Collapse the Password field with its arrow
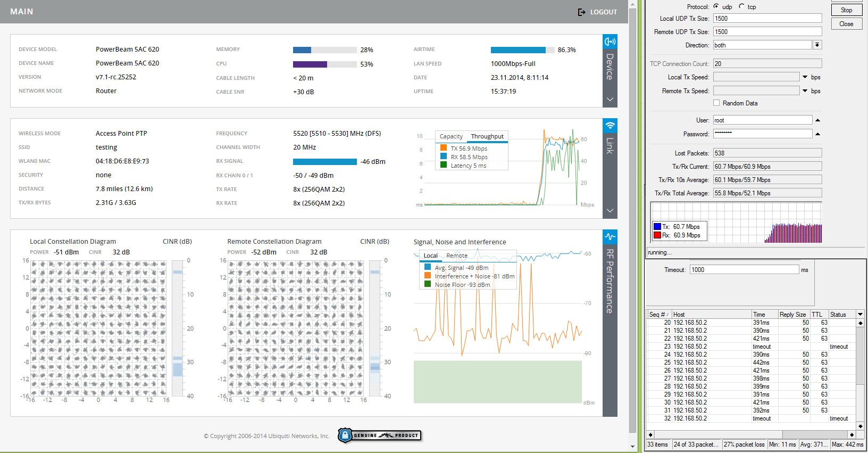Image resolution: width=868 pixels, height=453 pixels. click(817, 134)
